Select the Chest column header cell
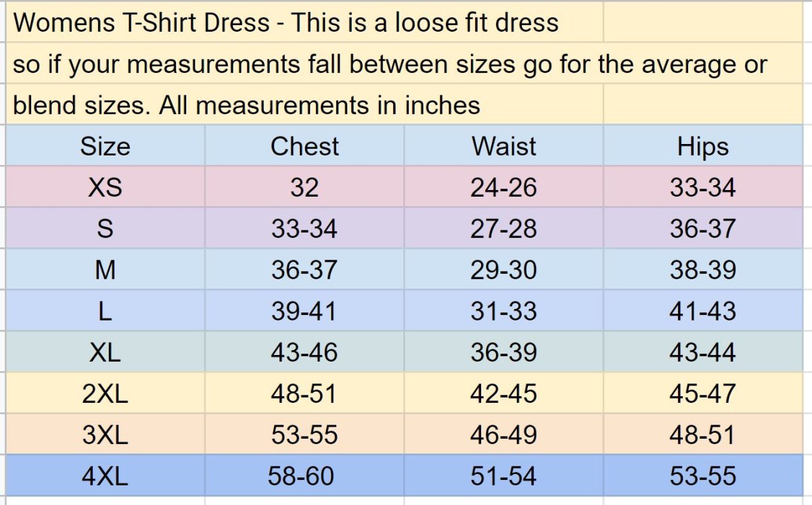The image size is (812, 505). 304,146
